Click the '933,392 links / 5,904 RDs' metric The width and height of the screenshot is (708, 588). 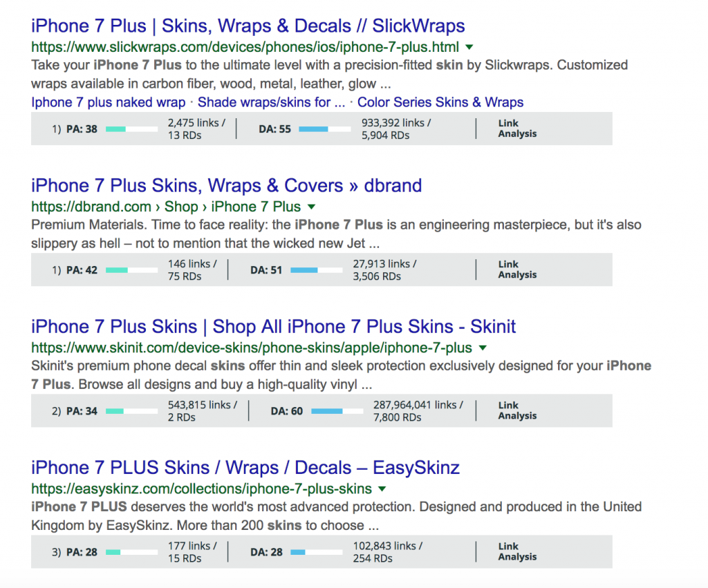[x=396, y=129]
